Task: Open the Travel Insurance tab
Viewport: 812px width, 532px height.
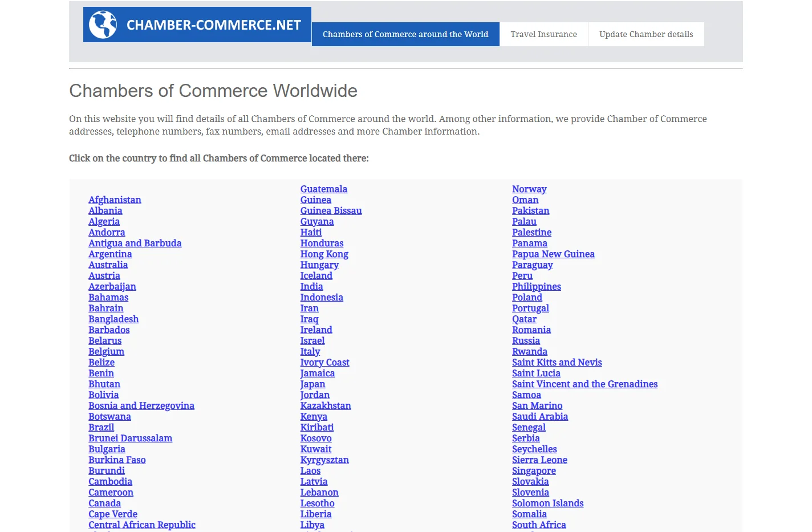Action: (x=544, y=34)
